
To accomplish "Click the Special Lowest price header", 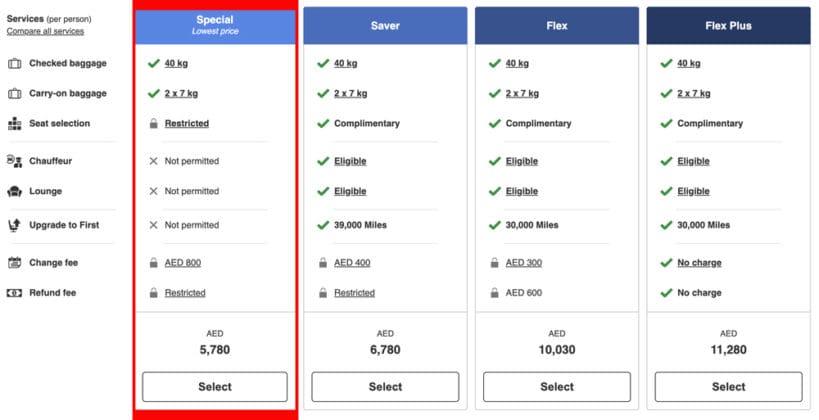I will (215, 26).
